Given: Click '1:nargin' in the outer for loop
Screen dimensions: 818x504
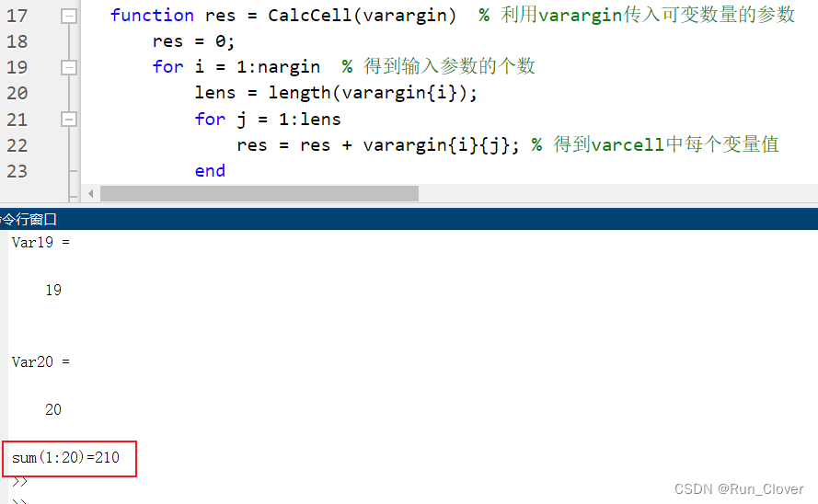Looking at the screenshot, I should (x=278, y=68).
